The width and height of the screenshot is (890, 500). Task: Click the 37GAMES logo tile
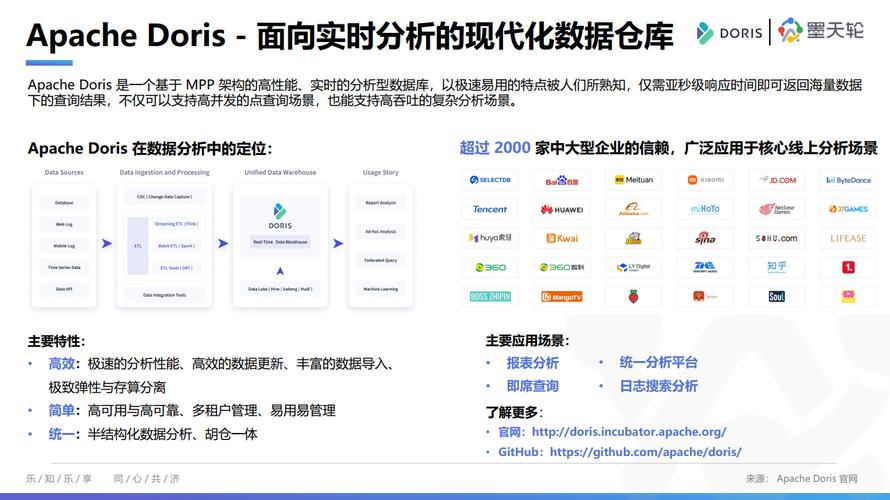coord(848,209)
